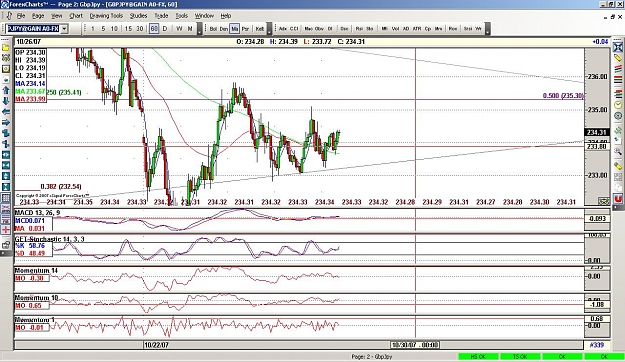625x362 pixels.
Task: Click TS OK green status indicator
Action: click(520, 356)
